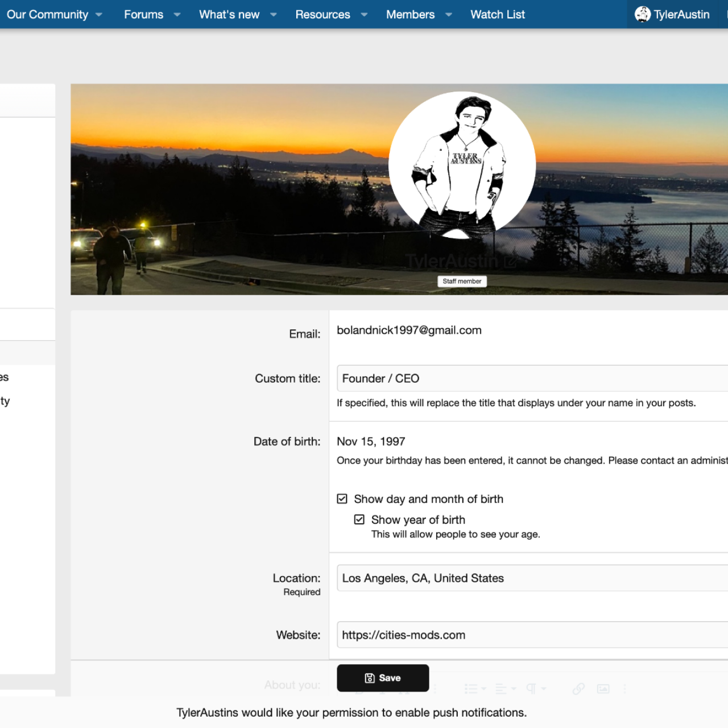The height and width of the screenshot is (728, 728).
Task: Expand the Our Community dropdown arrow
Action: 99,15
